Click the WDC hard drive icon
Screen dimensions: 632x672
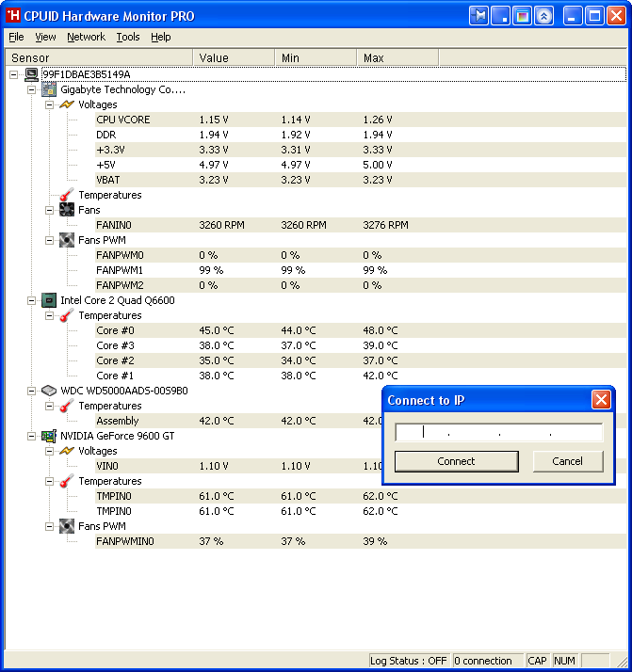click(49, 391)
